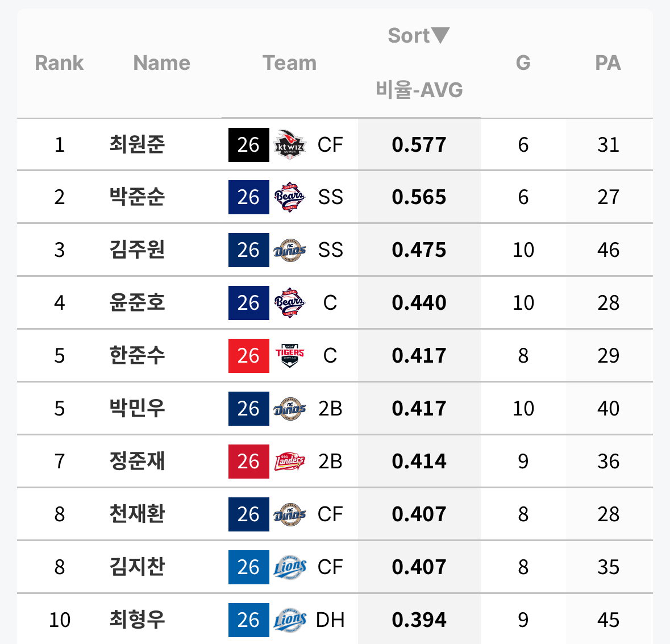Click the Tigers logo beside 한준수
670x644 pixels.
pyautogui.click(x=290, y=356)
